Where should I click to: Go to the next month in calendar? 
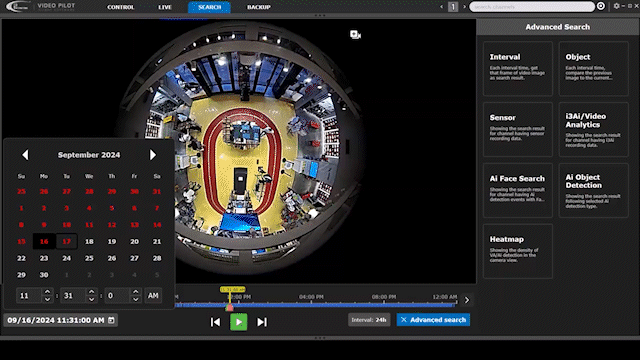click(x=153, y=155)
